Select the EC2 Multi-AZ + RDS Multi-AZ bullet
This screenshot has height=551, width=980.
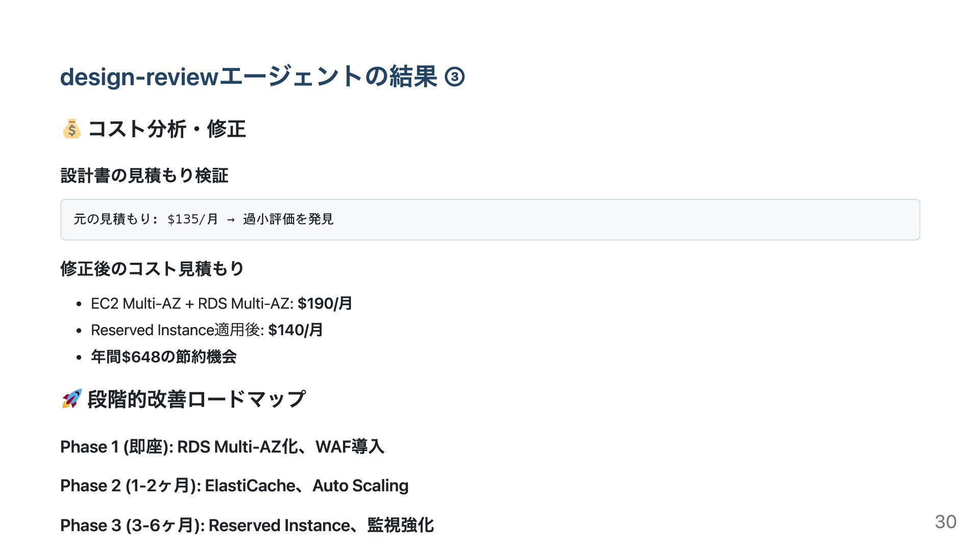click(x=222, y=304)
